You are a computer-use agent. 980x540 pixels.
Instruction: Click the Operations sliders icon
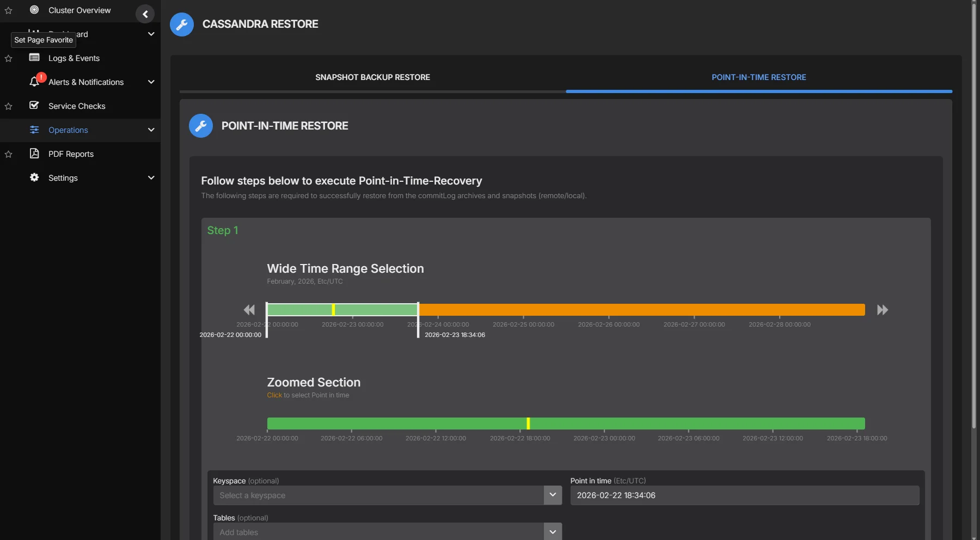[34, 130]
